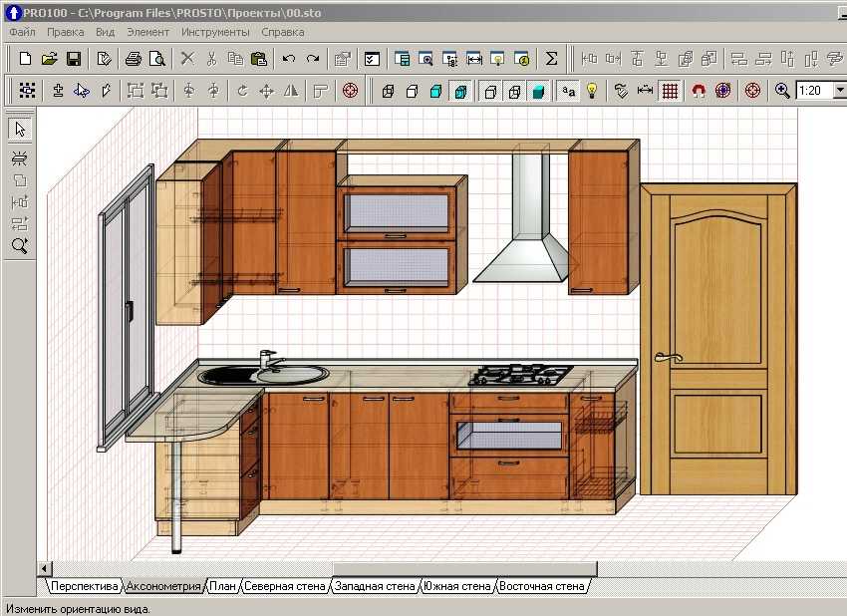Click the mirror flip triangles icon
Image resolution: width=847 pixels, height=616 pixels.
(x=291, y=91)
